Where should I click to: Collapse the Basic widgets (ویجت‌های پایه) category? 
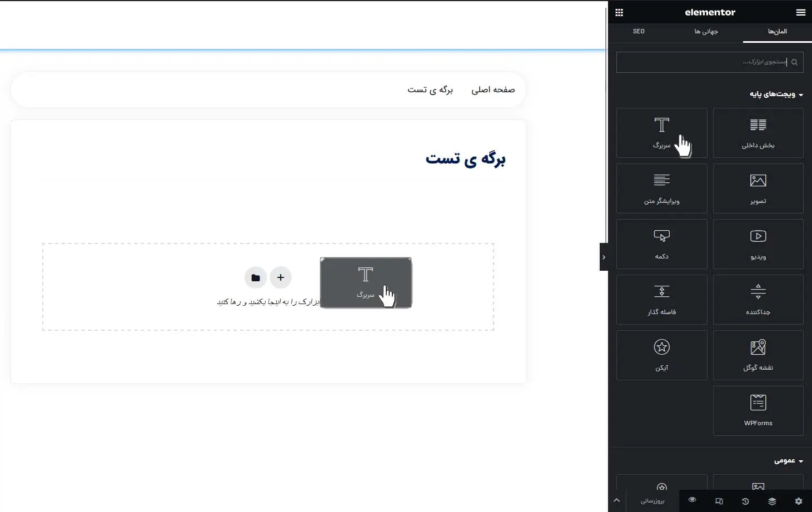776,95
